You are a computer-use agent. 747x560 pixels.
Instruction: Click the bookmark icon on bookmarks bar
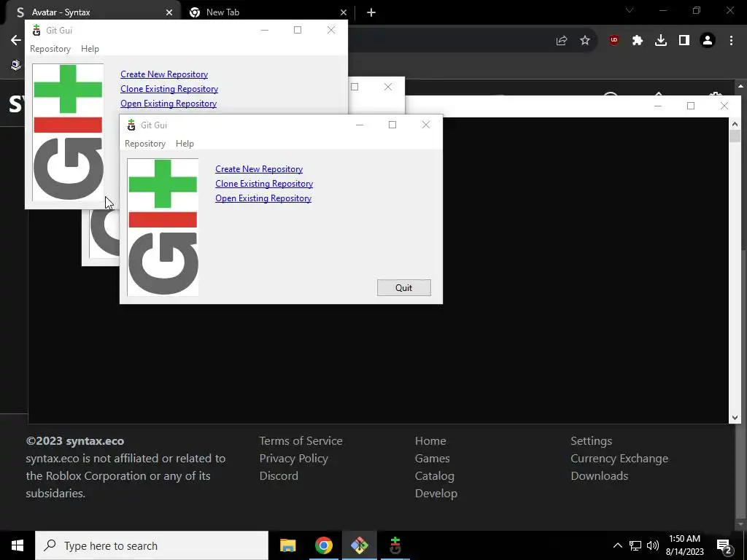(x=16, y=65)
